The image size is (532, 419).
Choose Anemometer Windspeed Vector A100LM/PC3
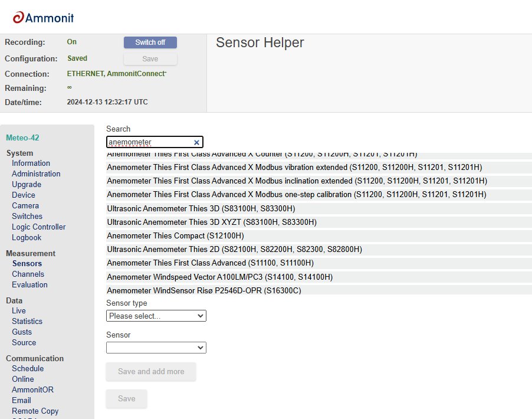319,277
